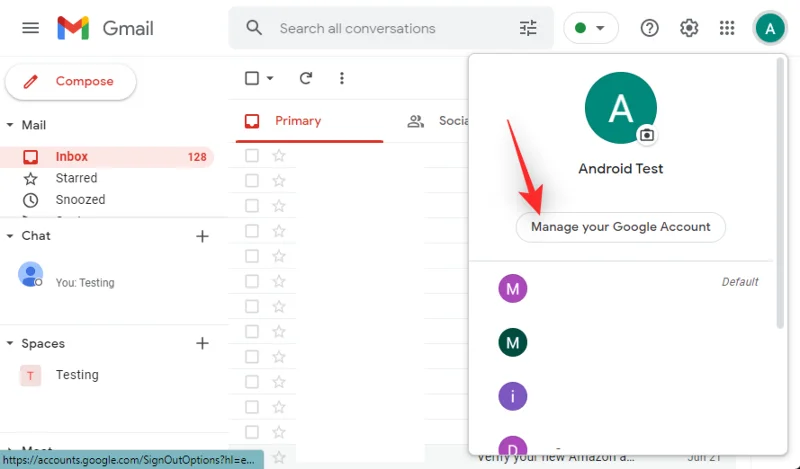The height and width of the screenshot is (469, 800).
Task: Switch to the Social tab
Action: 438,121
